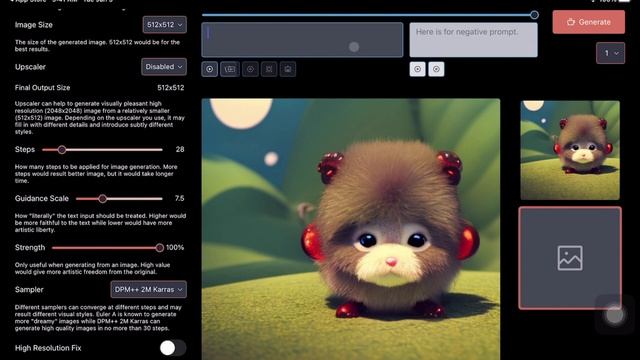Click the large generated creature image
The width and height of the screenshot is (640, 360).
coord(351,229)
